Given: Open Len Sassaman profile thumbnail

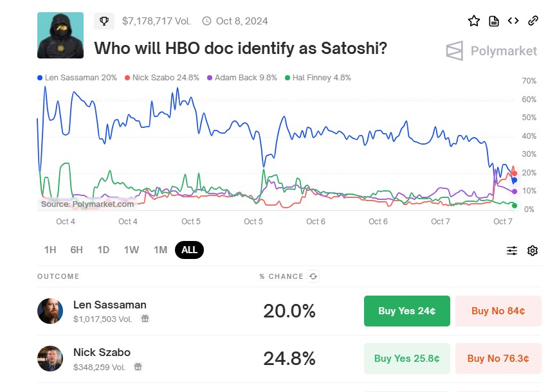Looking at the screenshot, I should 50,311.
